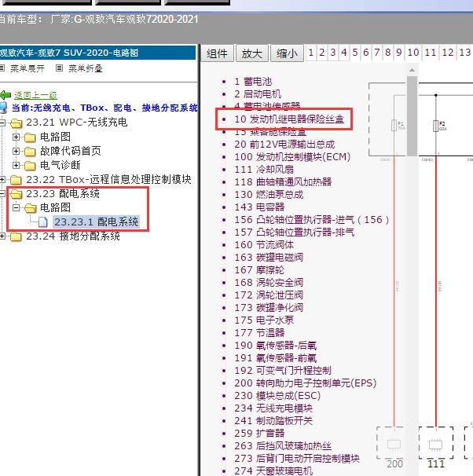Click the vertical scrollbar thumb
Image resolution: width=473 pixels, height=476 pixels.
click(412, 116)
